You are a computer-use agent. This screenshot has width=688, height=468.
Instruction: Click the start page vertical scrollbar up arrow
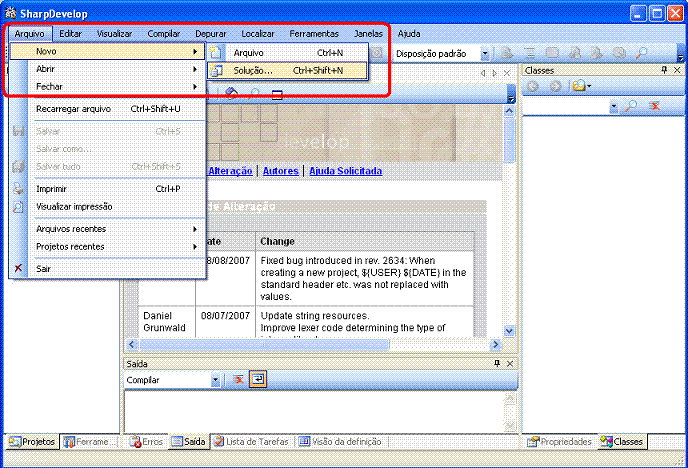pos(509,111)
